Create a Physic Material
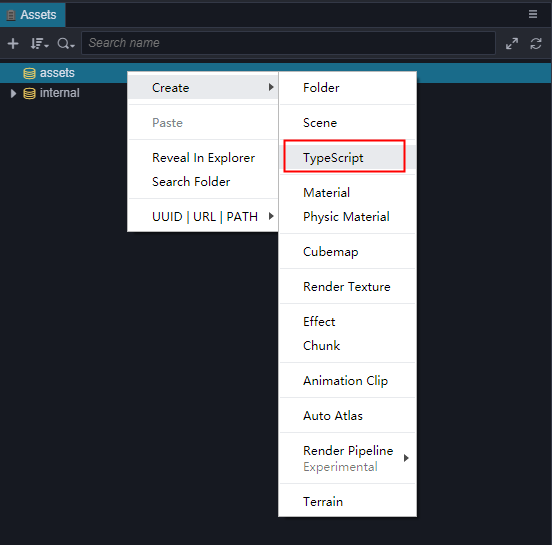Viewport: 552px width, 545px height. coord(347,217)
